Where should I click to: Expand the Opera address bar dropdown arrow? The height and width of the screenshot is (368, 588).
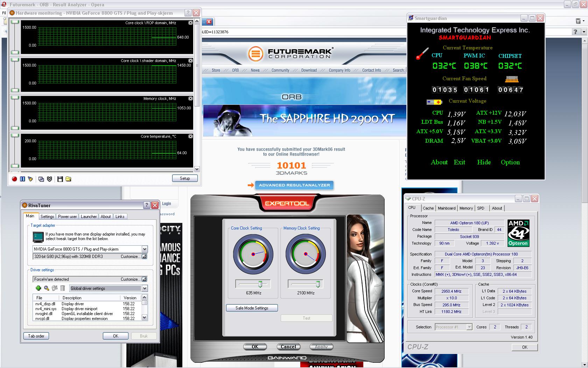coord(583,32)
